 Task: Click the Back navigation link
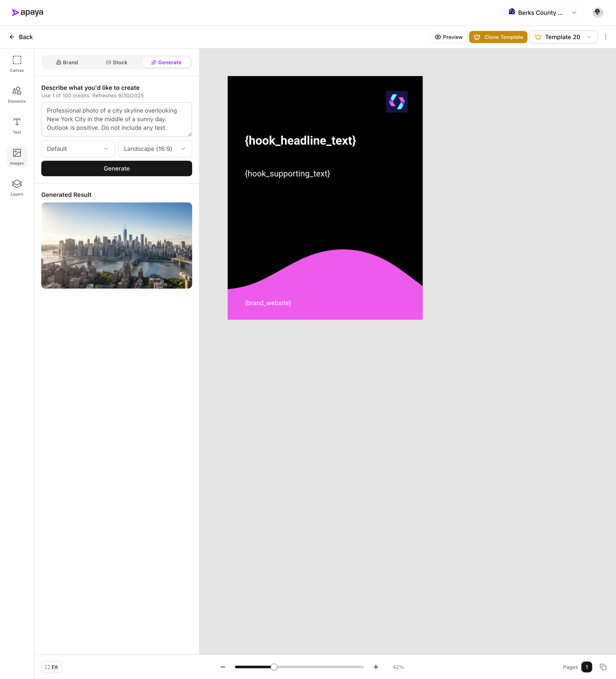(21, 37)
